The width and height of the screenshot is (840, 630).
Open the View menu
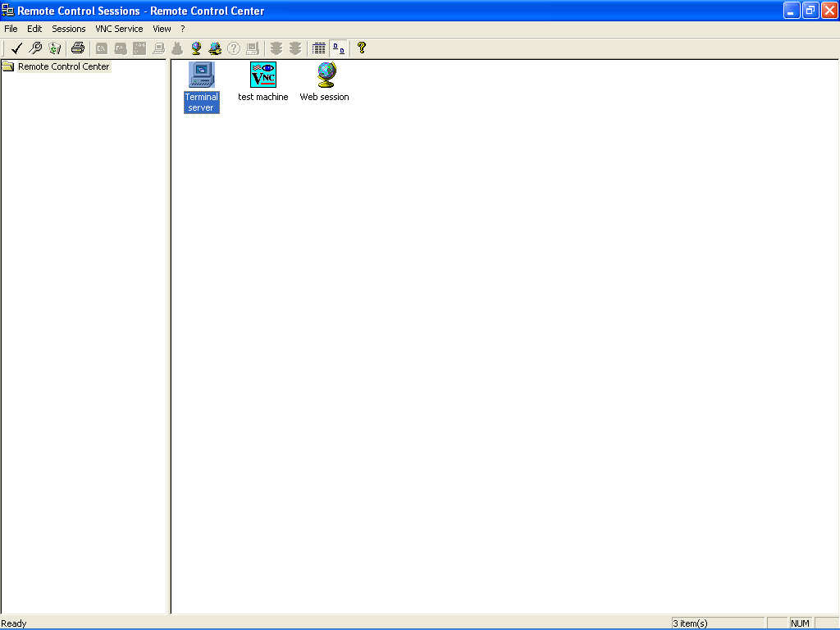tap(162, 29)
